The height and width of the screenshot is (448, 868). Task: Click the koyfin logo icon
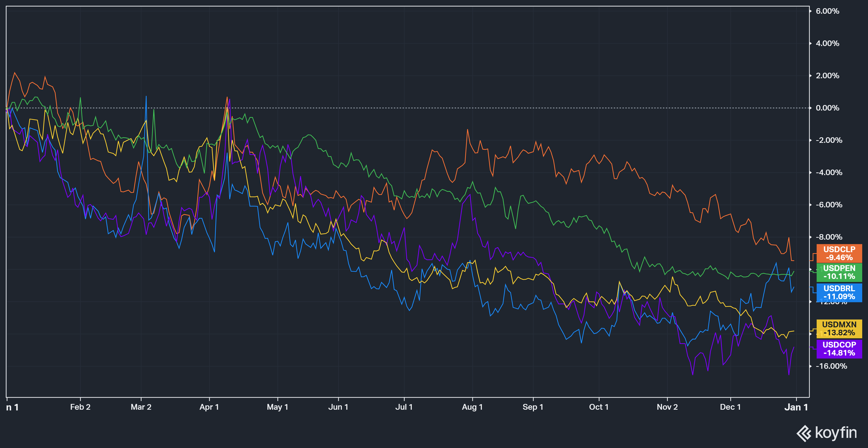pyautogui.click(x=804, y=433)
